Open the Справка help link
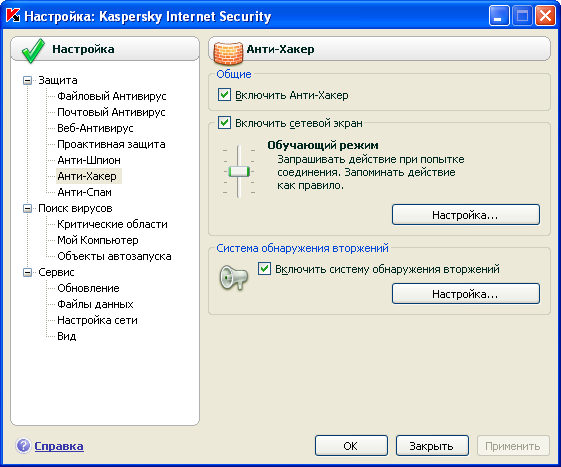 click(59, 446)
